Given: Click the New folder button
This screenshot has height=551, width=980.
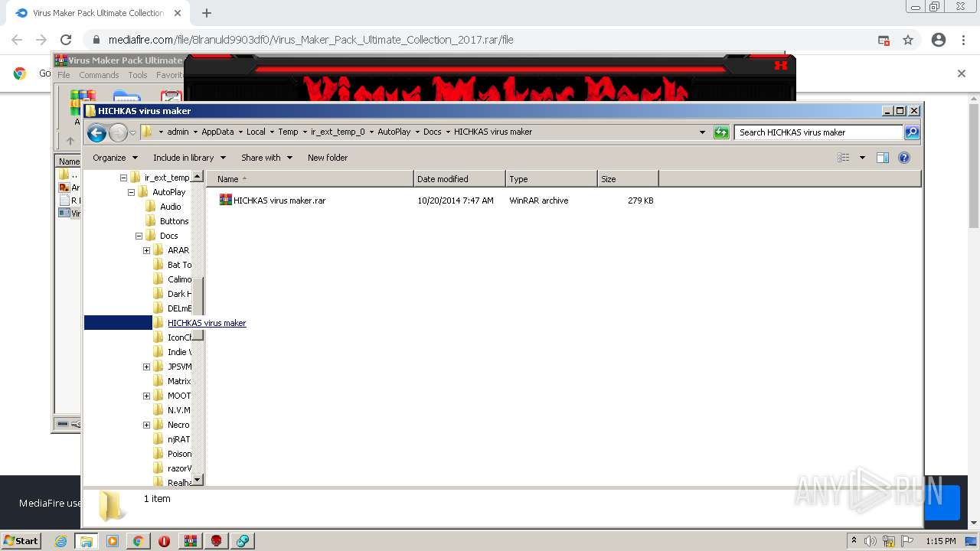Looking at the screenshot, I should 328,158.
